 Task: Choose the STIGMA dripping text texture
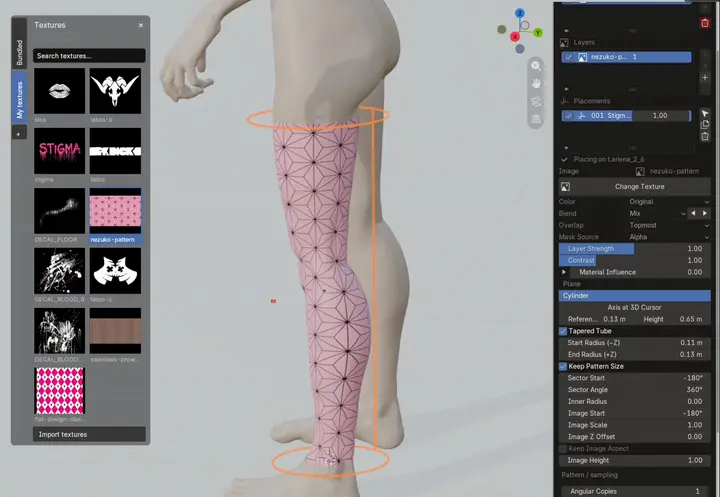tap(60, 151)
